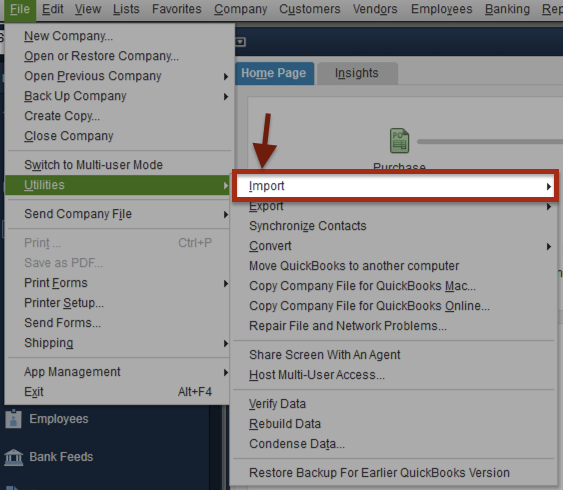The image size is (563, 490).
Task: Select Share Screen With An Agent
Action: click(395, 355)
